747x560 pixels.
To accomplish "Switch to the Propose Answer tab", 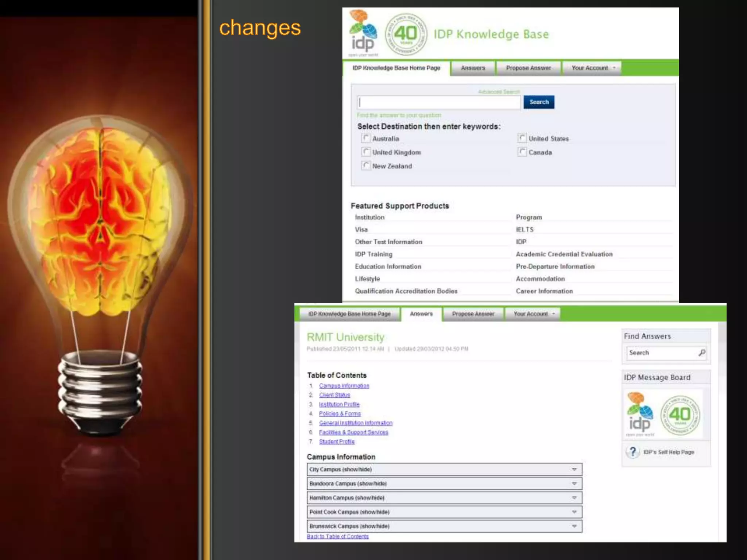I will (528, 68).
